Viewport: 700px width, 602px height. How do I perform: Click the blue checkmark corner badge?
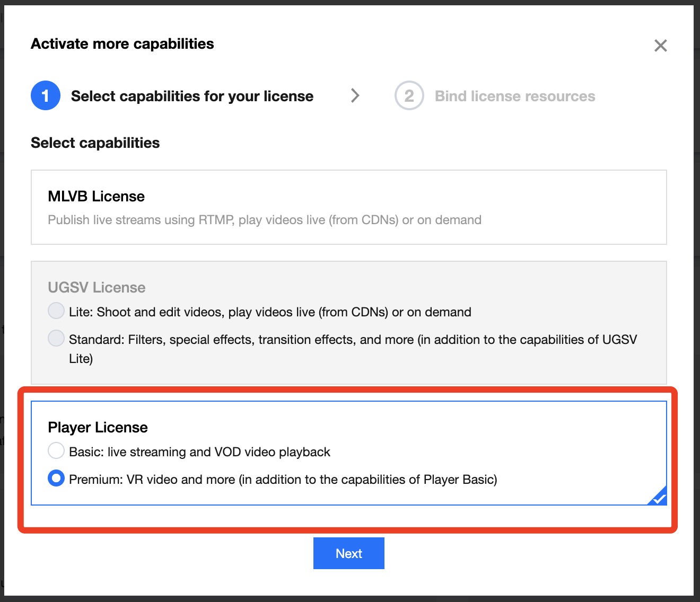pyautogui.click(x=659, y=497)
